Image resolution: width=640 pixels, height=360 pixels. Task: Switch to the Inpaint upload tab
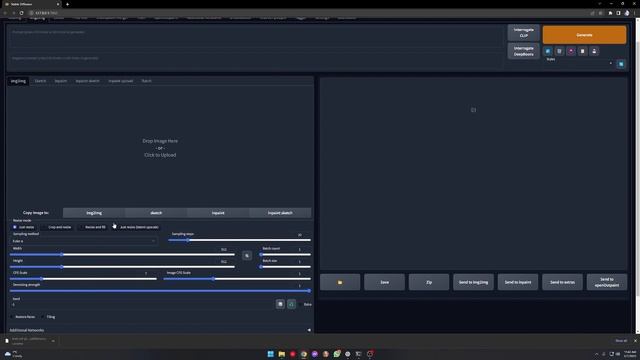[x=120, y=81]
